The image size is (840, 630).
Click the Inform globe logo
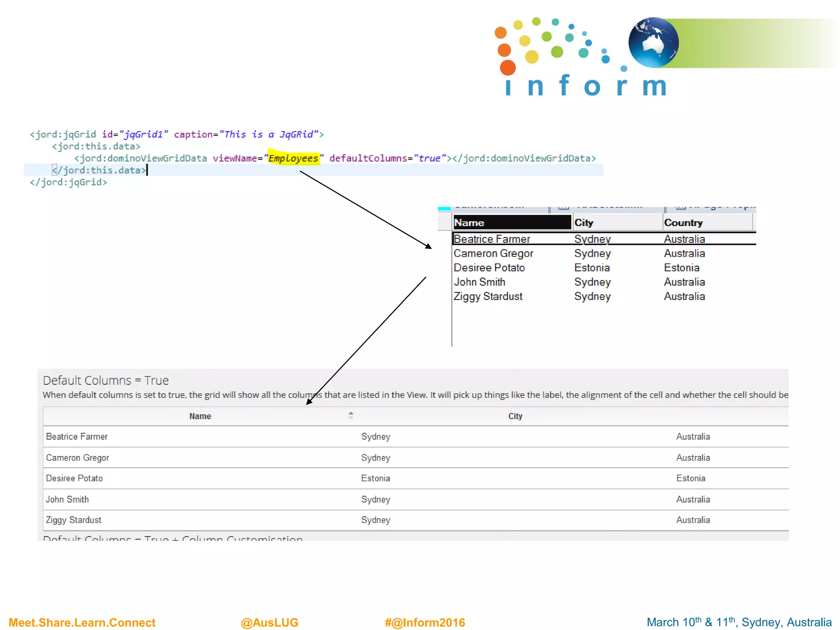click(653, 43)
